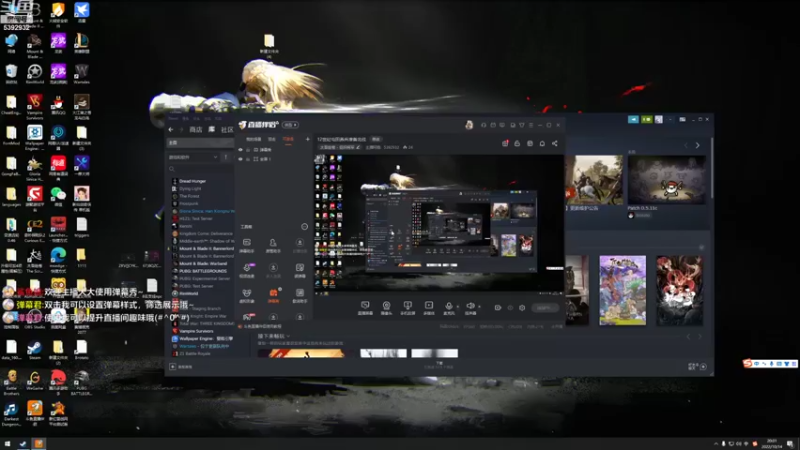Open friends and chat in the Steam corner

click(x=697, y=366)
